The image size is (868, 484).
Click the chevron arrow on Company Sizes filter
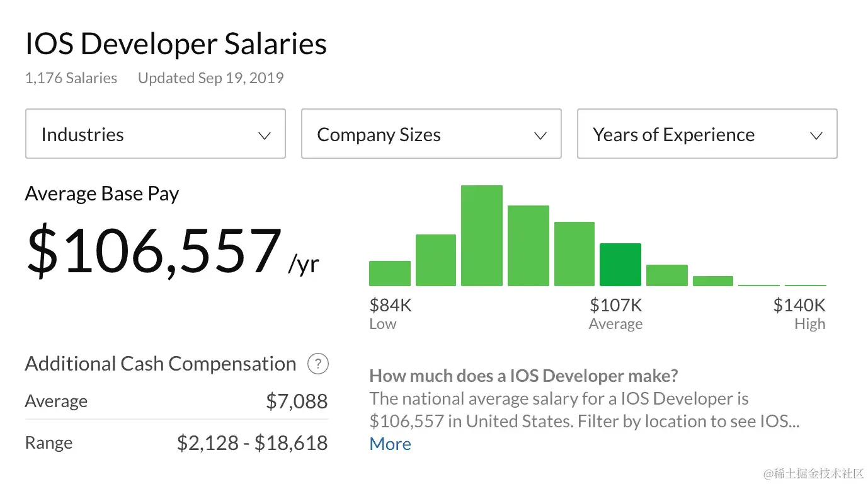pyautogui.click(x=540, y=135)
